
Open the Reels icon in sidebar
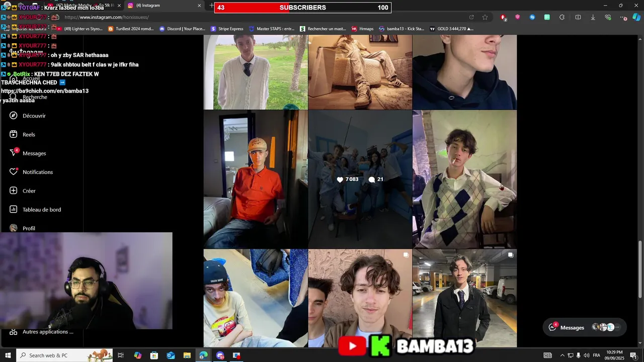(14, 134)
